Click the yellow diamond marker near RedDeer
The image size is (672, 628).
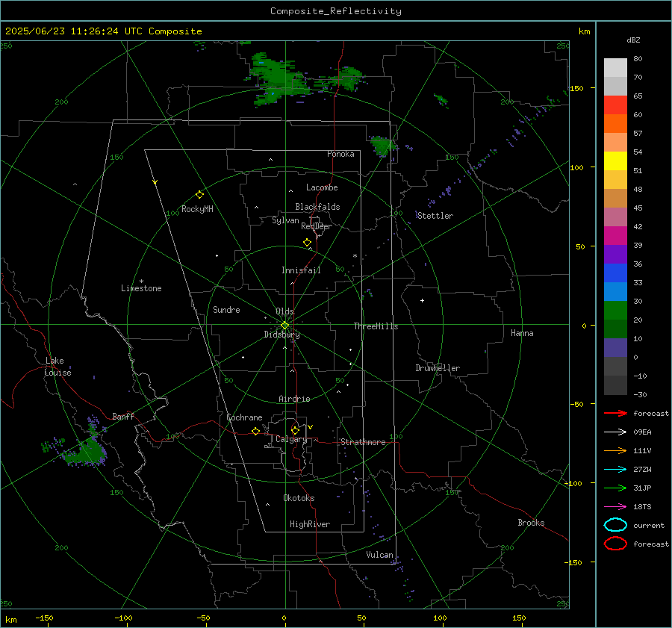[x=307, y=243]
